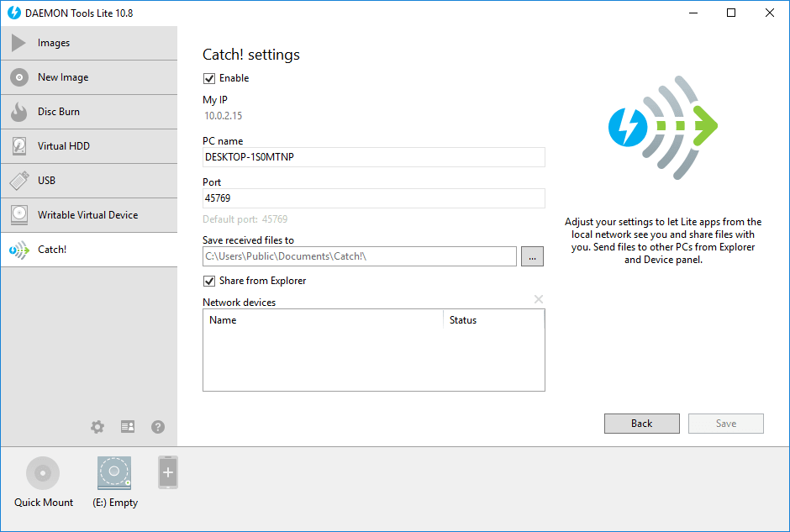Screen dimensions: 790x532
Task: Click the Default port: 45769 text
Action: (245, 219)
